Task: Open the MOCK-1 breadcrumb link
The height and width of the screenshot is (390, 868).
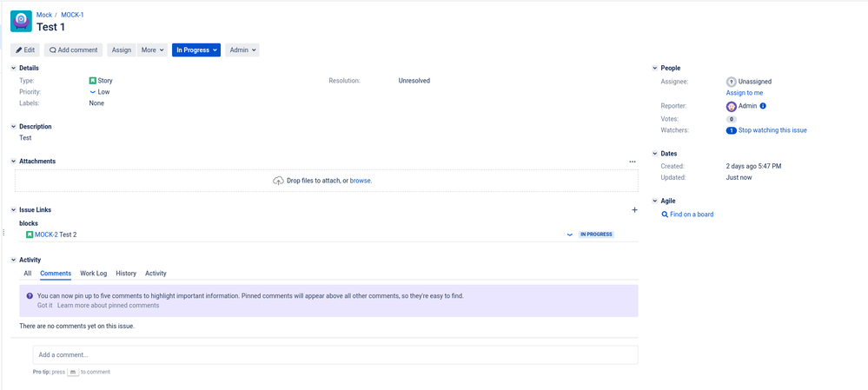Action: point(72,15)
